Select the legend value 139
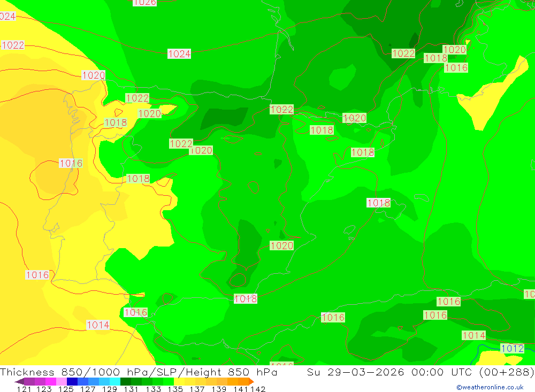Viewport: 535px width, 392px height. [x=219, y=389]
